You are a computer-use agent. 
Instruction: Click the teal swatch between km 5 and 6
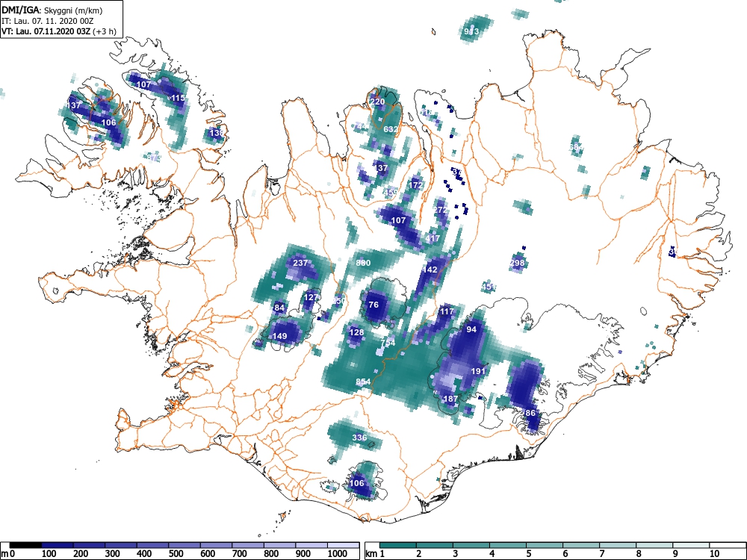[x=545, y=545]
